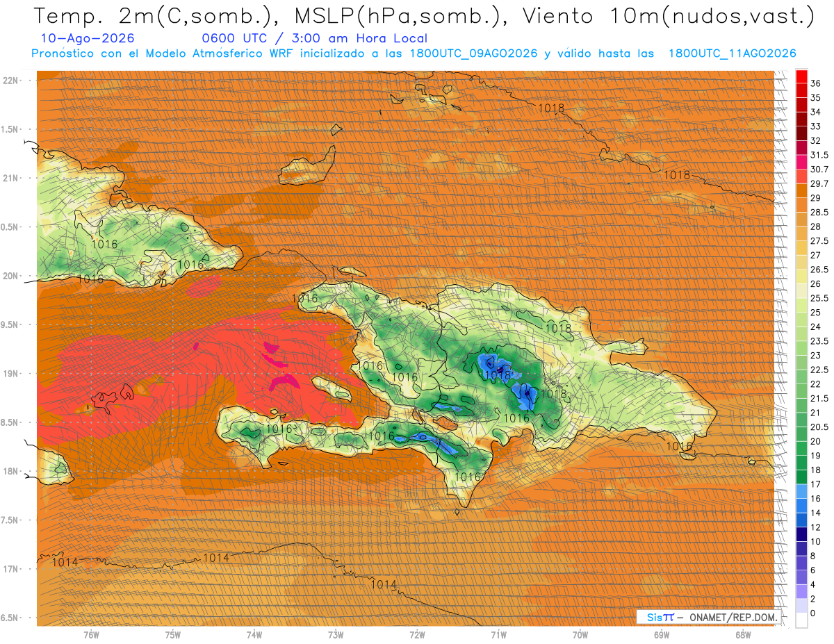
Task: Select the '69W' longitude axis label
Action: point(662,636)
